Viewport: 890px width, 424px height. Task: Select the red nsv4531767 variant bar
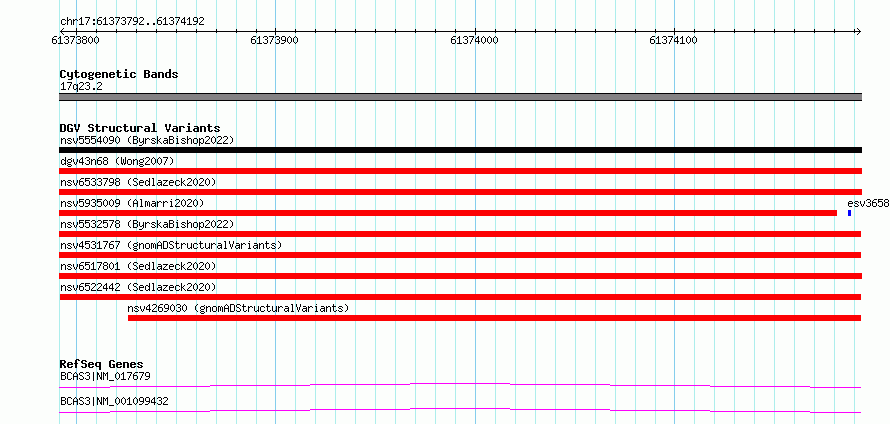point(460,255)
